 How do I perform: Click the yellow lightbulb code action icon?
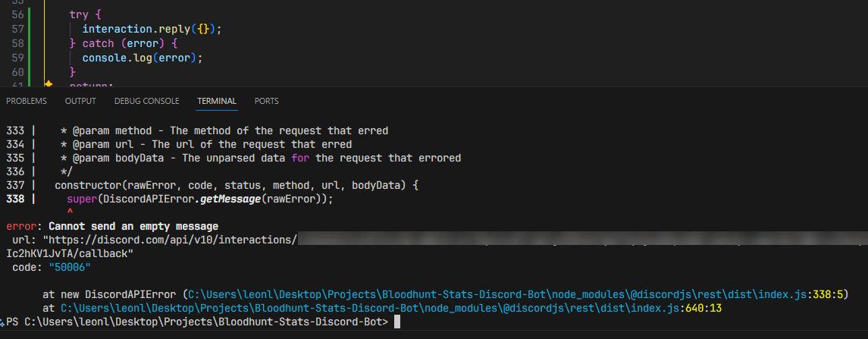[48, 85]
